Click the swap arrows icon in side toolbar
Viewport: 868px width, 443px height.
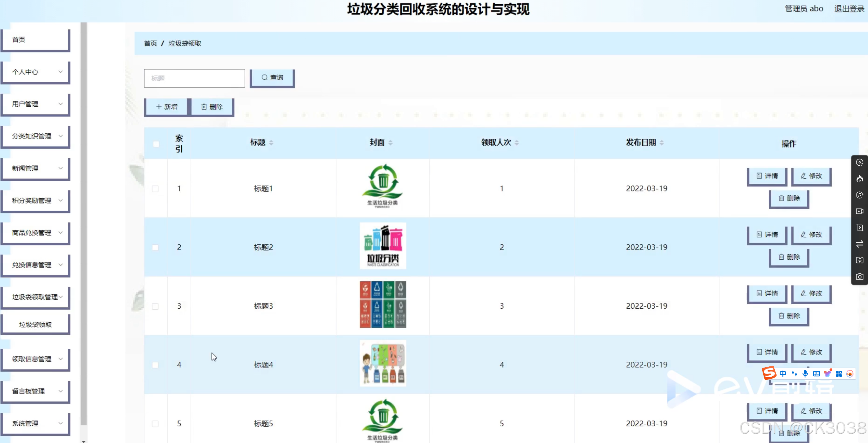pyautogui.click(x=860, y=244)
